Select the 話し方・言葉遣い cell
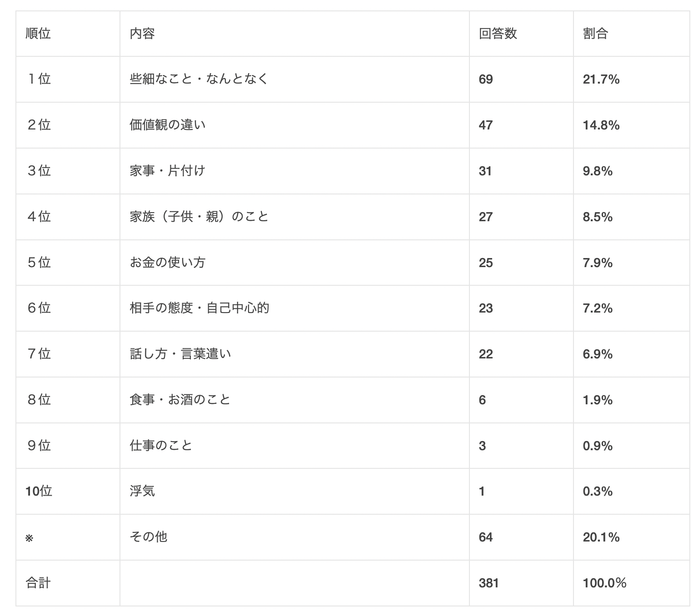 click(x=180, y=354)
